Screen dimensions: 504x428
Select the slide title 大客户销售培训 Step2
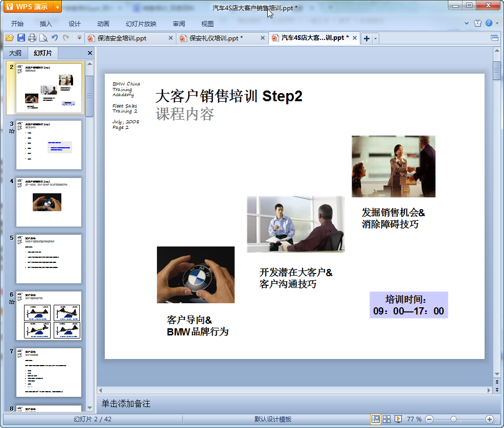click(x=229, y=96)
